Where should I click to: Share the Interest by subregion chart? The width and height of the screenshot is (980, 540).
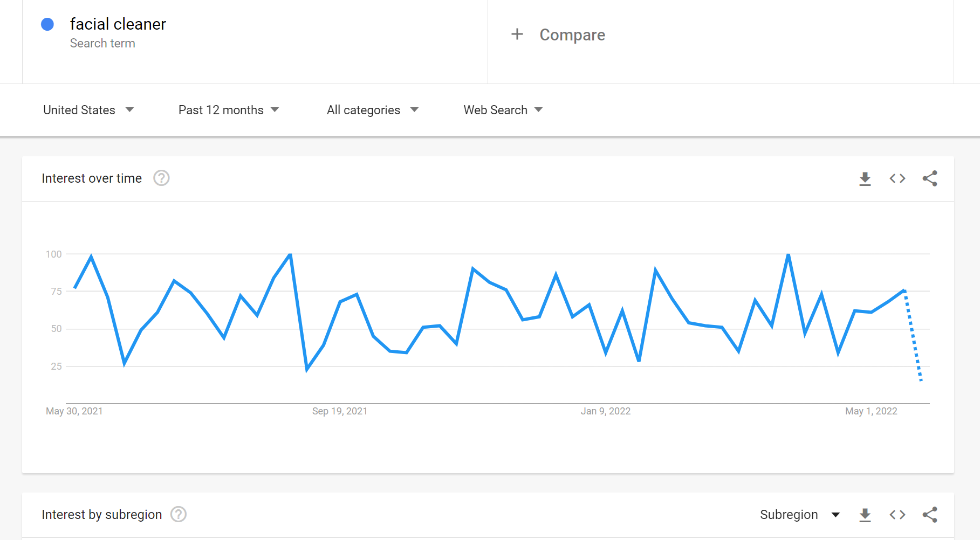point(930,515)
